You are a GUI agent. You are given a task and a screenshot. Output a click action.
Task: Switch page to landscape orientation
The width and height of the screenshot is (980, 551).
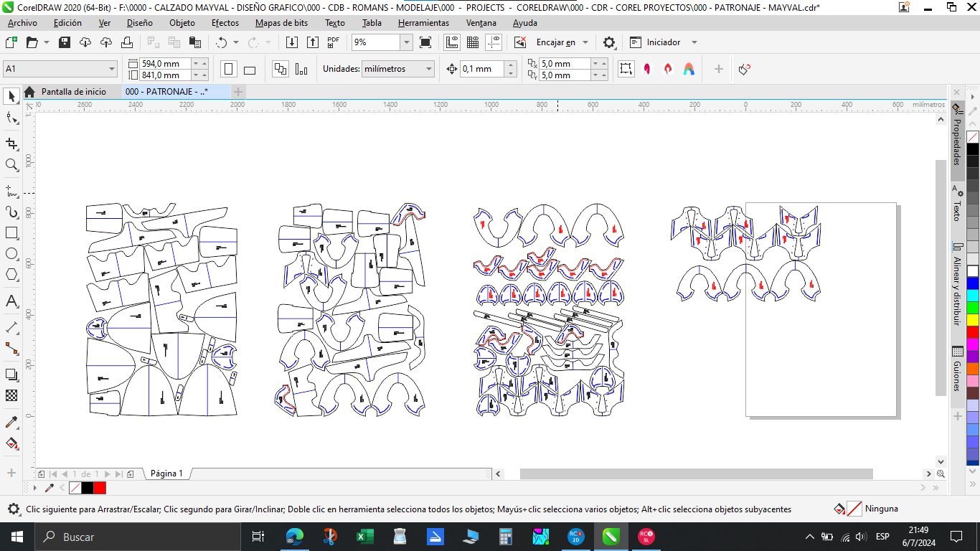[250, 69]
